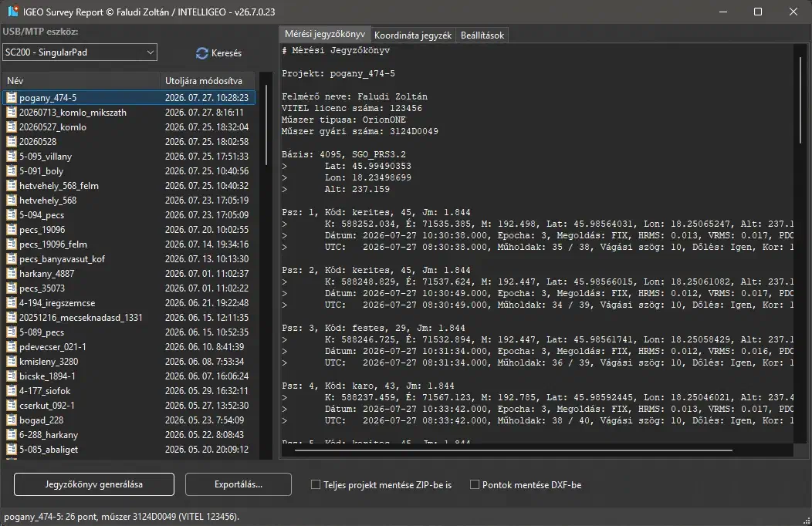Click the file icon of 5-095_villany
This screenshot has height=526, width=812.
[12, 157]
